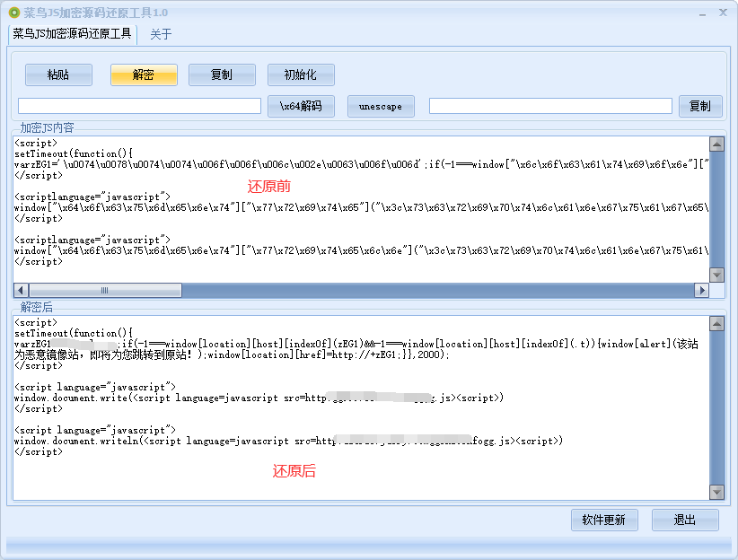
Task: Click down arrow of decrypted pane scrollbar
Action: [x=716, y=492]
